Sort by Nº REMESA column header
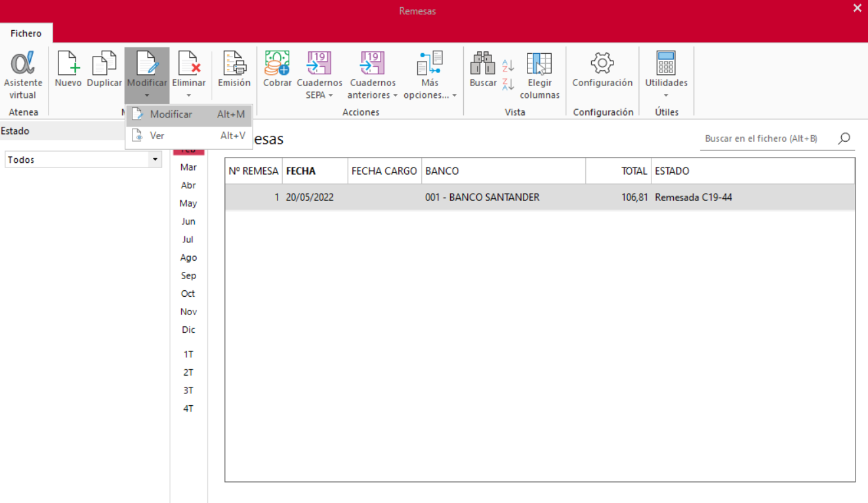 pos(254,171)
